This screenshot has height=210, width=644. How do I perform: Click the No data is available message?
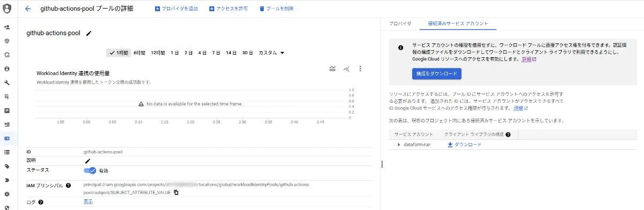click(x=190, y=103)
